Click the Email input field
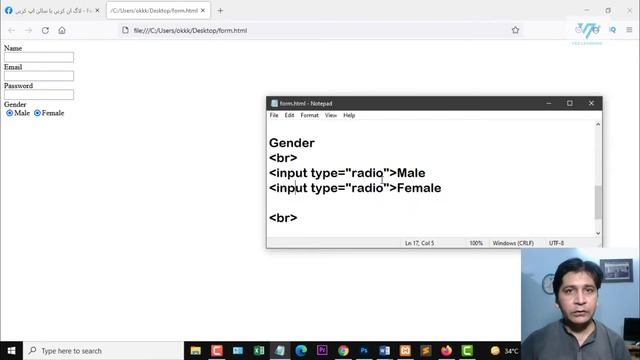The image size is (640, 360). point(39,76)
